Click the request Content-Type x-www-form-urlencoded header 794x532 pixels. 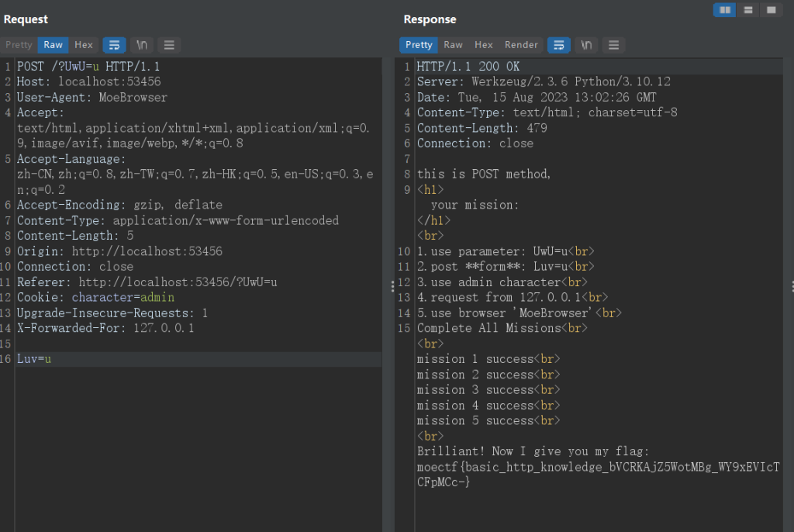pyautogui.click(x=178, y=220)
